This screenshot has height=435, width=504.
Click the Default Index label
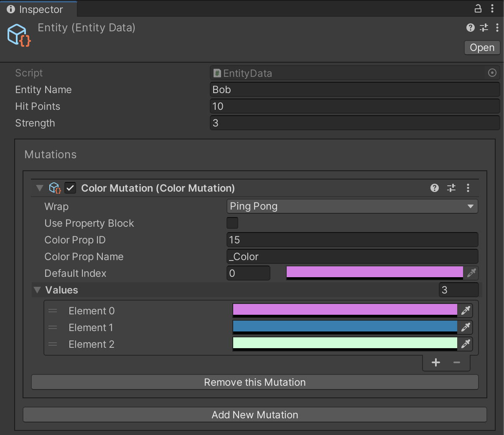pyautogui.click(x=76, y=273)
